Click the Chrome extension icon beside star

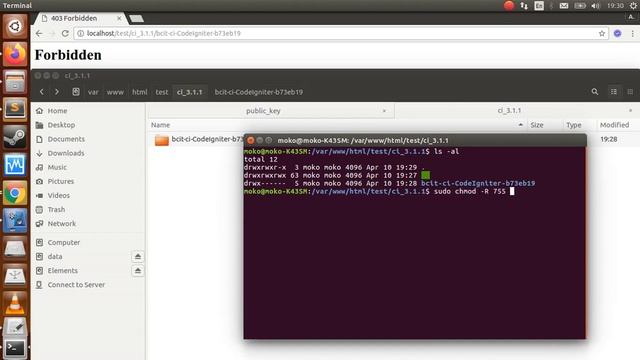pos(618,33)
